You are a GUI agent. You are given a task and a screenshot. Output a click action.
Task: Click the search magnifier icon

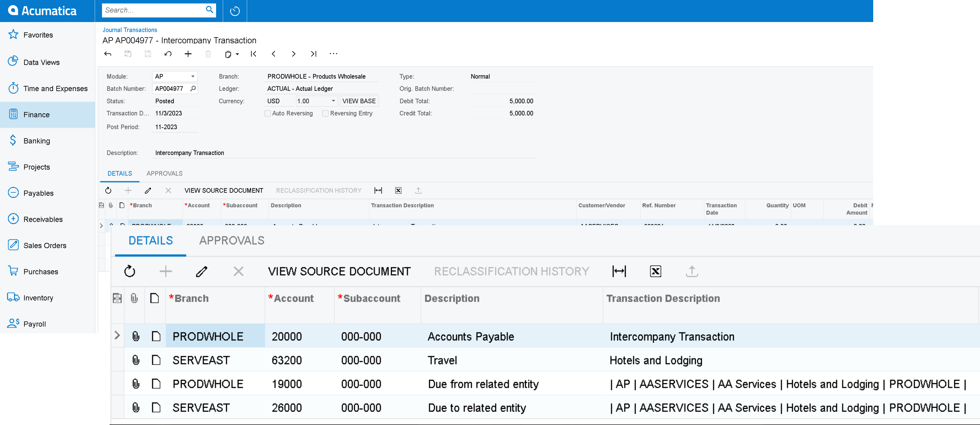(209, 10)
